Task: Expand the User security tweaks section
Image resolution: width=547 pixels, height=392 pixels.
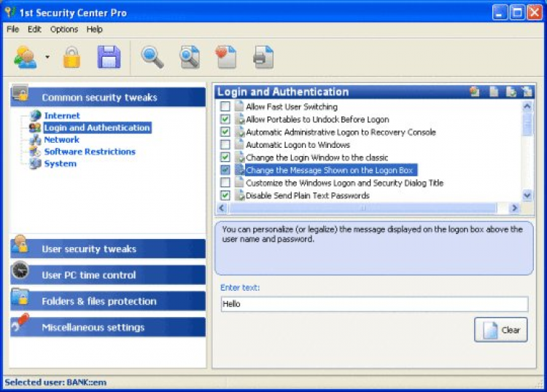Action: (x=108, y=248)
